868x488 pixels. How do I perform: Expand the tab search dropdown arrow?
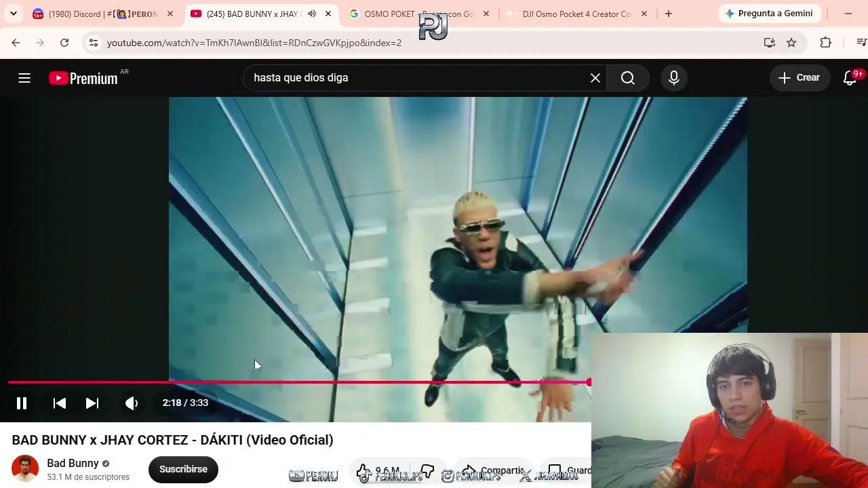click(x=14, y=14)
